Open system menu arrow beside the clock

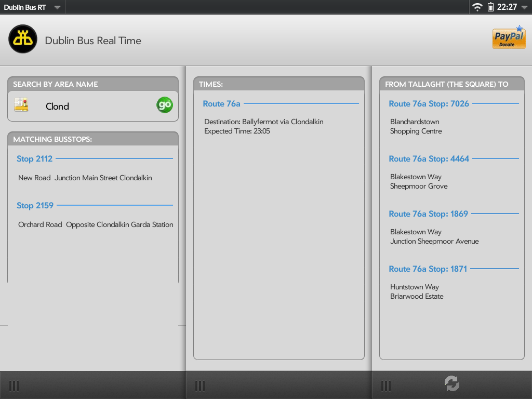pyautogui.click(x=524, y=7)
